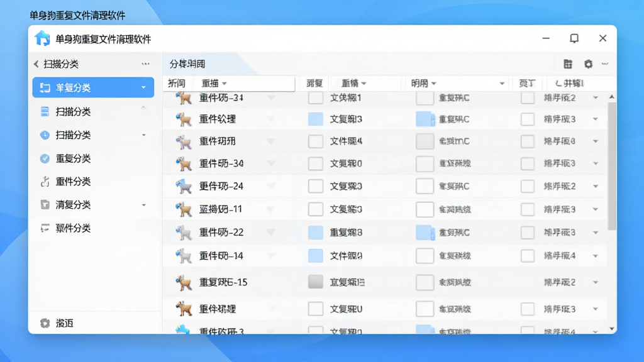
Task: Click the gray dog icon in row 重件砺-24
Action: tap(184, 186)
